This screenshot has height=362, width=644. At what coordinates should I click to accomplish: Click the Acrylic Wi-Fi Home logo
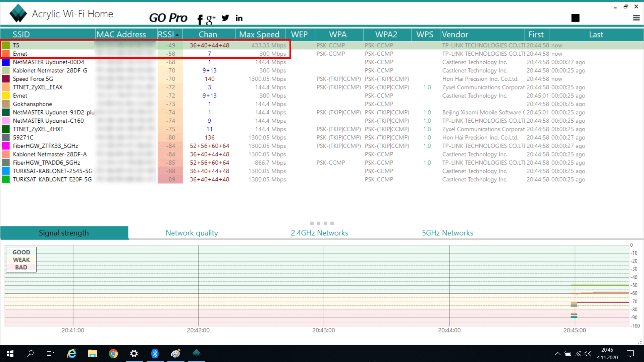pyautogui.click(x=18, y=13)
